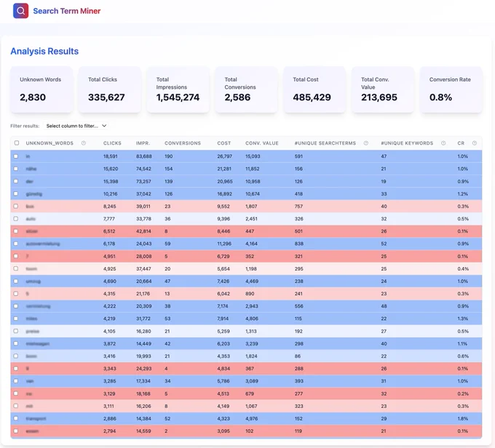The width and height of the screenshot is (495, 448).
Task: Click the Total Impressions 1,545,274 card
Action: point(178,89)
